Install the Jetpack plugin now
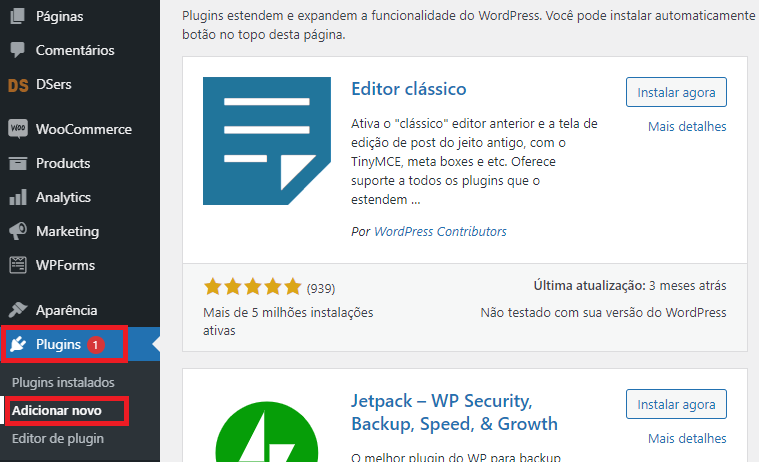This screenshot has width=759, height=462. click(x=676, y=404)
